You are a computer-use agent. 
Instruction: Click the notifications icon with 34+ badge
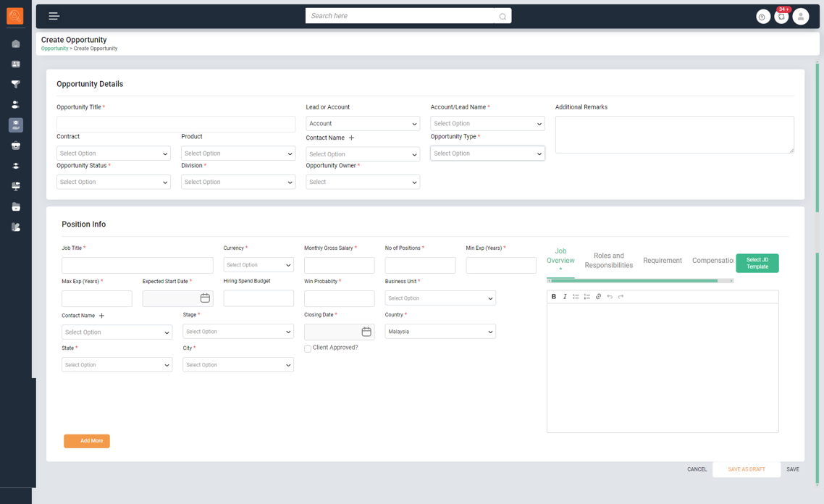[781, 17]
